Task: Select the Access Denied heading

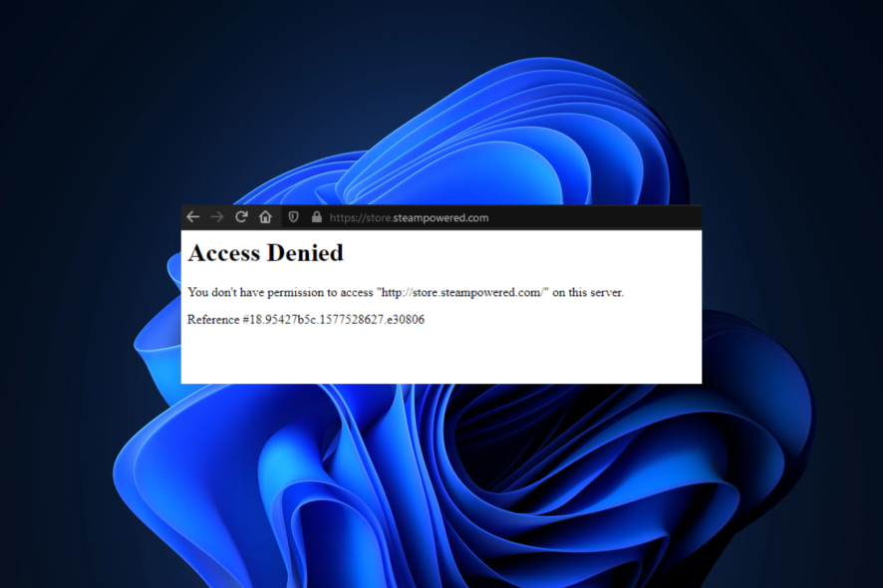Action: click(265, 253)
